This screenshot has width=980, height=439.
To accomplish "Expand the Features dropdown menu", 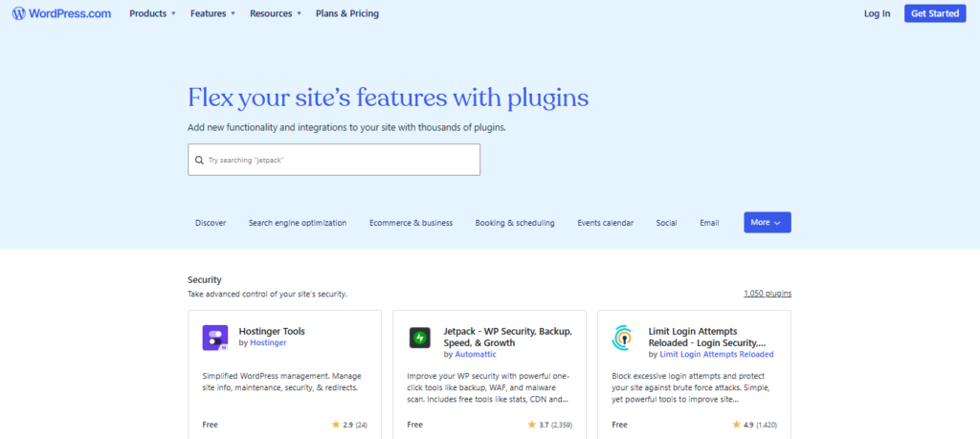I will pos(213,13).
